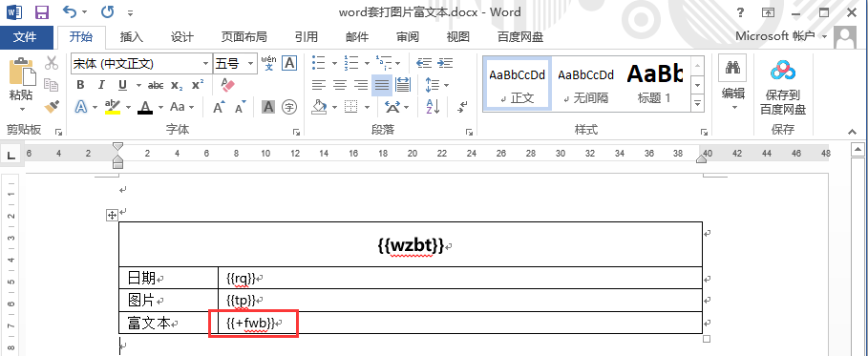Open the font size dropdown 五号

pyautogui.click(x=235, y=64)
